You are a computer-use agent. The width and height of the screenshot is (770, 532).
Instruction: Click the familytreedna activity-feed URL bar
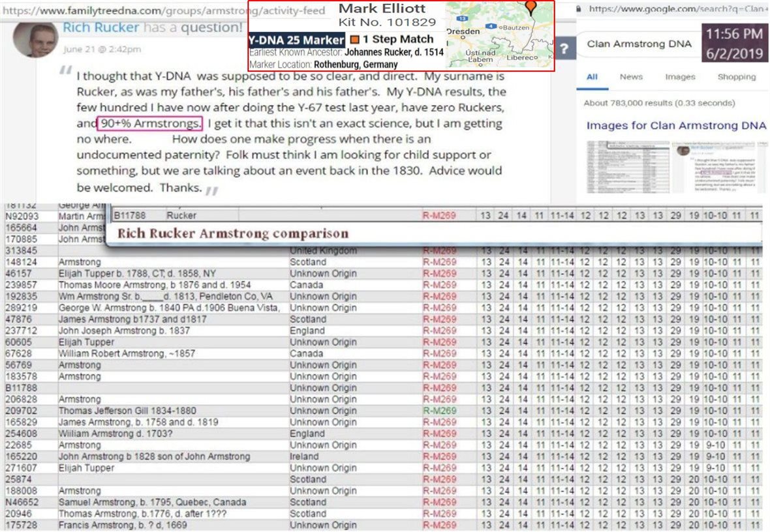(x=164, y=10)
